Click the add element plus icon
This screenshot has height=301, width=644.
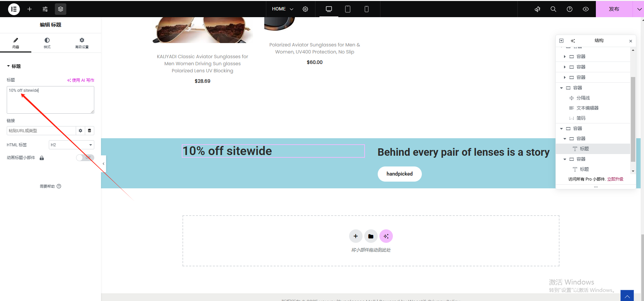click(x=30, y=9)
